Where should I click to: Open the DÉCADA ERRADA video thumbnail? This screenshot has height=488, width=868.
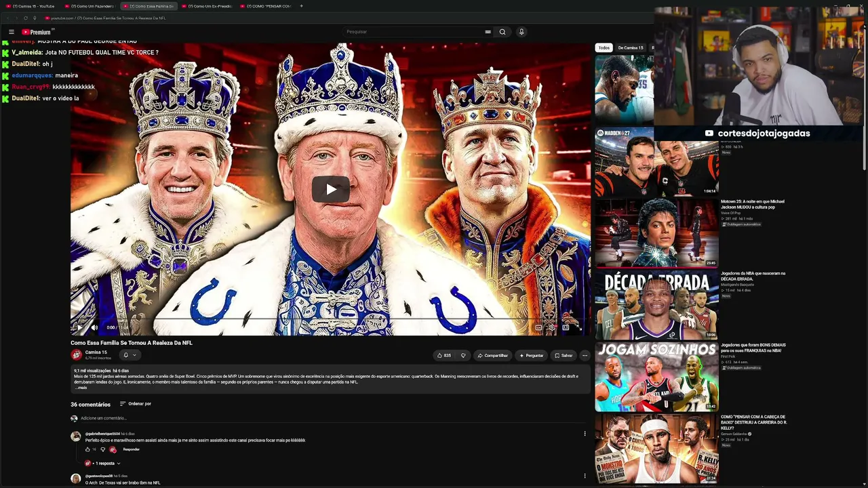click(656, 304)
